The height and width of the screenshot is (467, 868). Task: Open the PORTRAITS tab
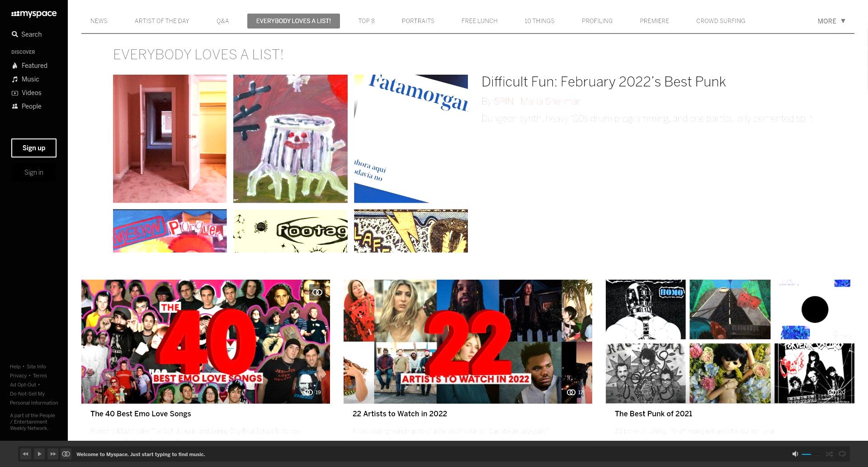click(x=418, y=21)
